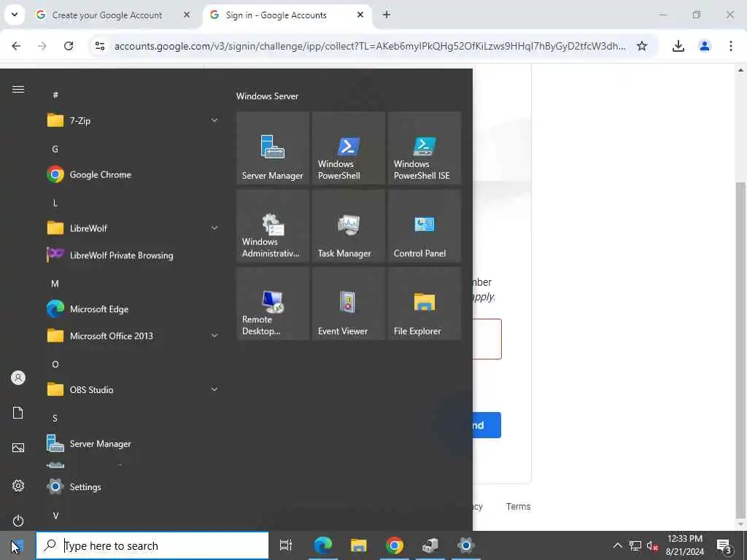Bookmark this page with the star
This screenshot has width=747, height=560.
(x=642, y=46)
